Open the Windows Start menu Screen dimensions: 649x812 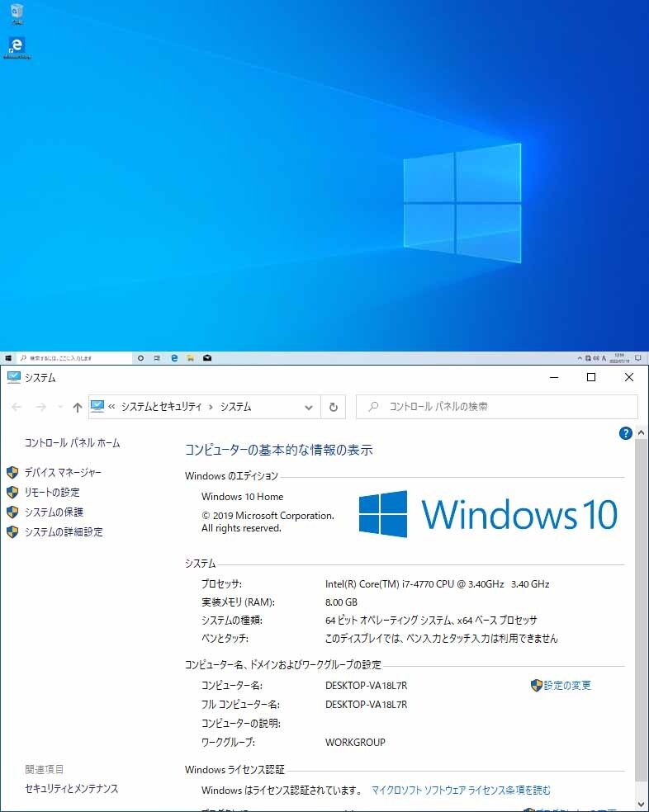(8, 358)
